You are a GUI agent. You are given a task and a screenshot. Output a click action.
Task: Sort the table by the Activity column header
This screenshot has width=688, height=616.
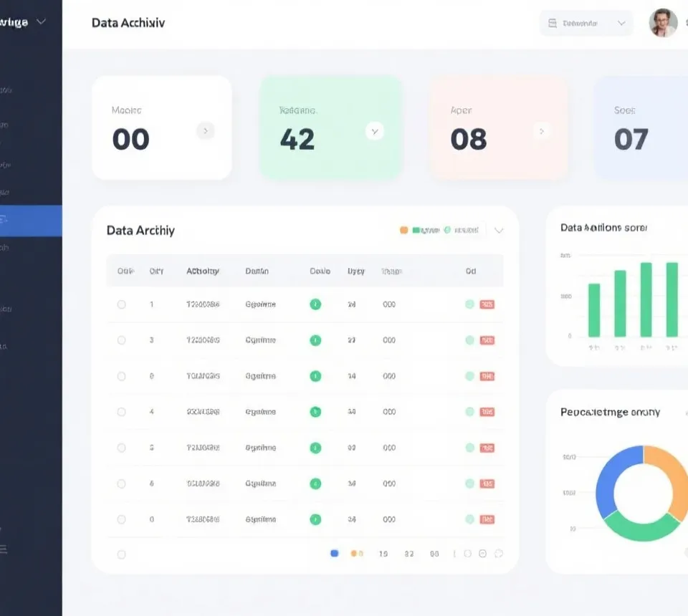pos(203,271)
